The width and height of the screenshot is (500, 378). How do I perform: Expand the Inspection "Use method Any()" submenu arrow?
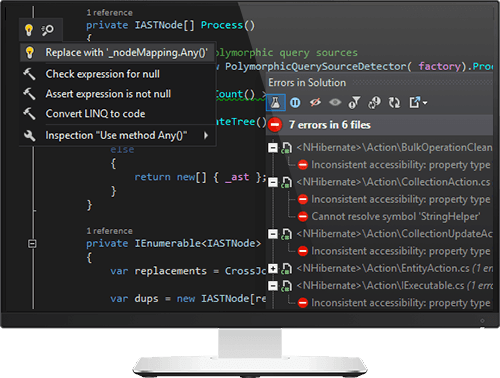[206, 135]
